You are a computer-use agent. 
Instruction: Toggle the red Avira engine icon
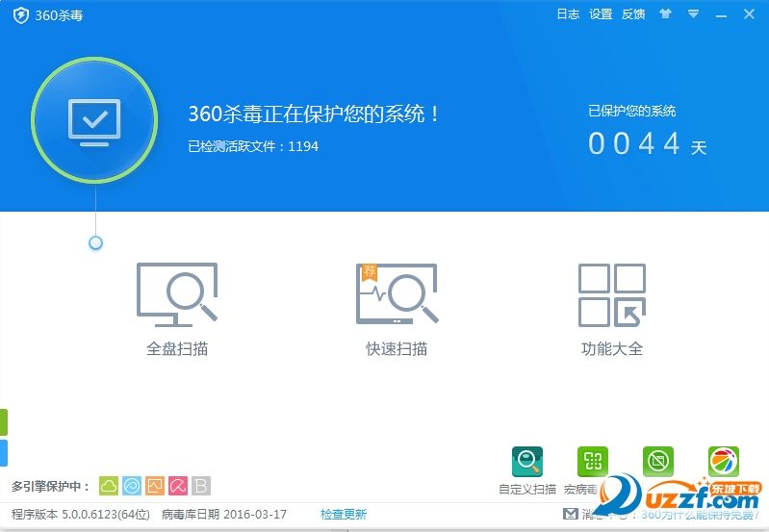pos(178,486)
